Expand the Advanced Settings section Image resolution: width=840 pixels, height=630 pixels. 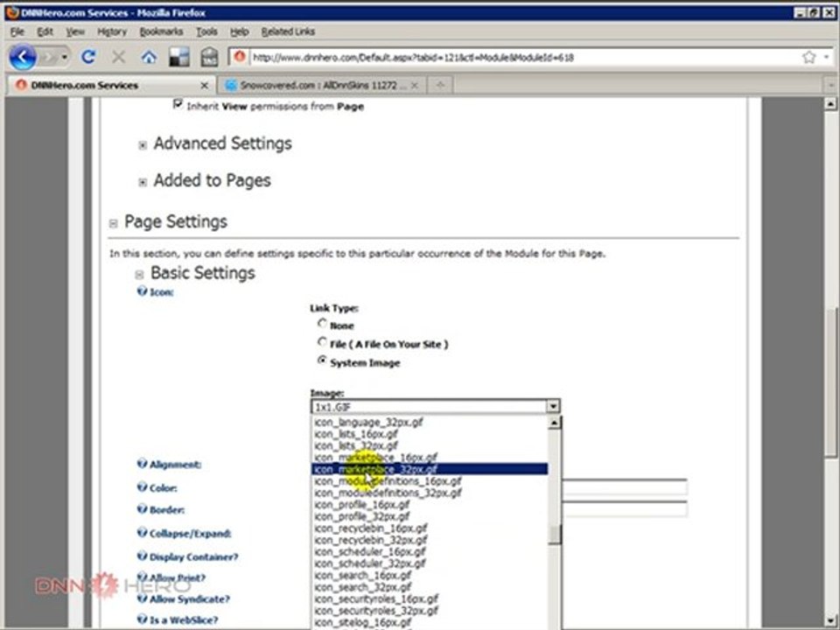143,145
